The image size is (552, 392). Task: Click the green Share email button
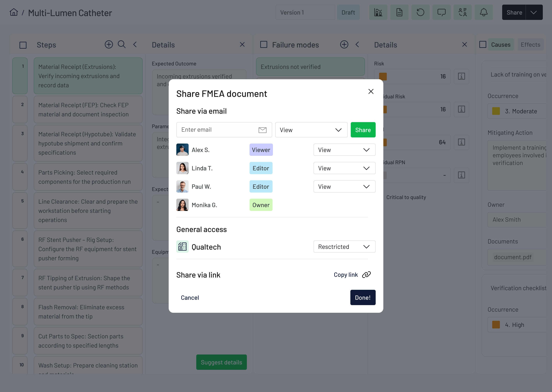[x=363, y=130]
